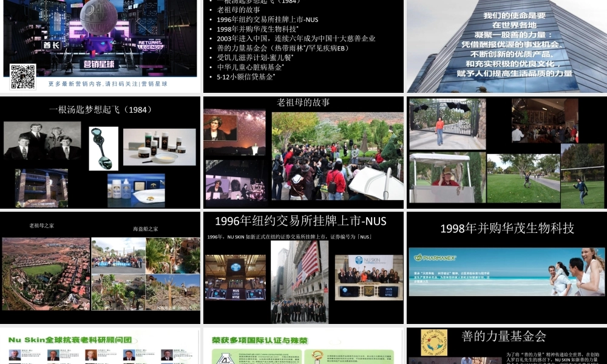
Task: Select the PHARMANEX logo on the 1998 slide
Action: coord(435,258)
